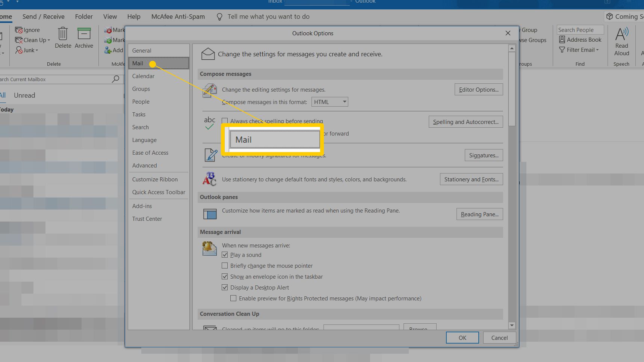Click the Ignore icon in the ribbon
Image resolution: width=644 pixels, height=362 pixels.
(x=19, y=30)
